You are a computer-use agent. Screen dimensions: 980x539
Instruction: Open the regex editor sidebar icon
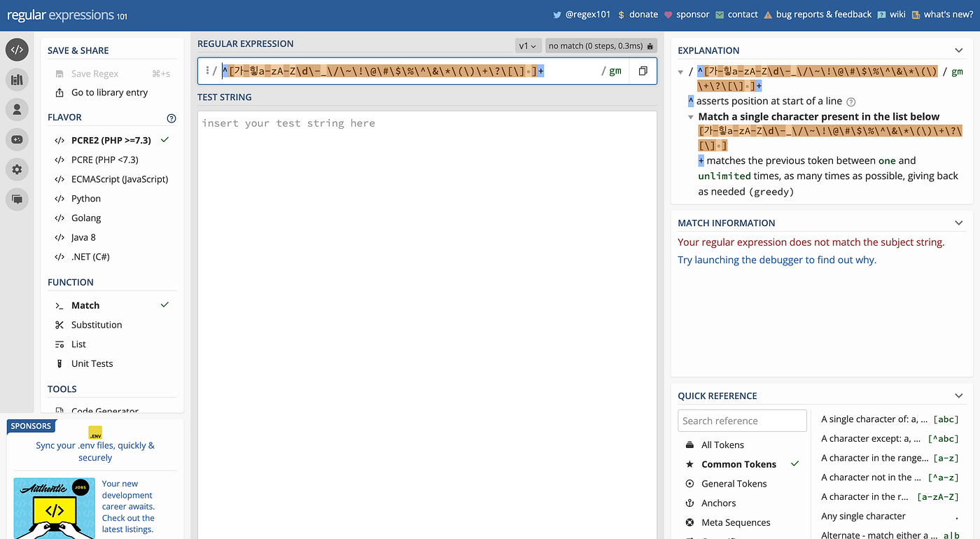point(17,50)
